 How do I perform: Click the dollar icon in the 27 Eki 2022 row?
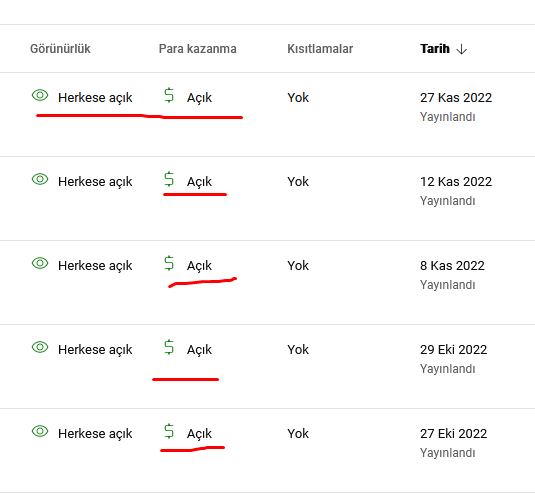[x=169, y=431]
